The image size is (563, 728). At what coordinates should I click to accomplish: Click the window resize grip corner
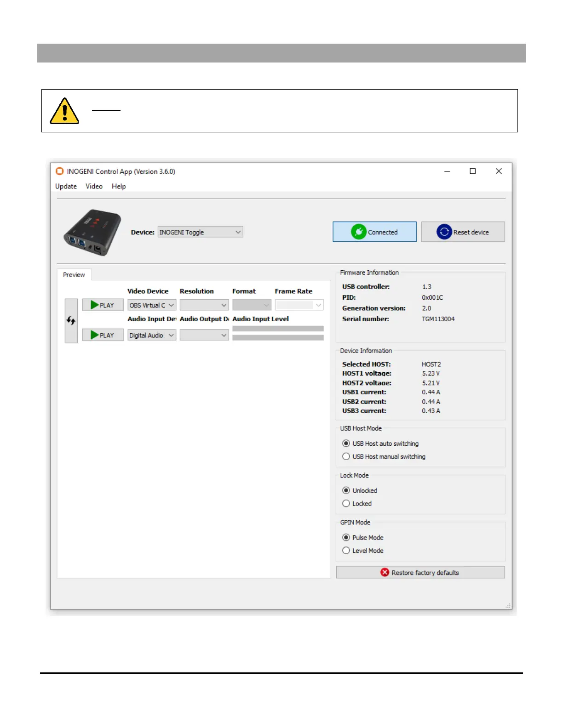pos(508,606)
